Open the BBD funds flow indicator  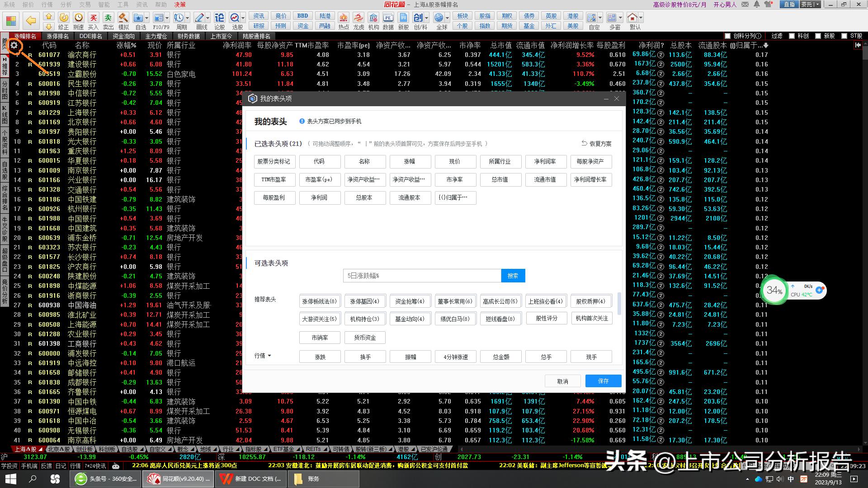(302, 15)
